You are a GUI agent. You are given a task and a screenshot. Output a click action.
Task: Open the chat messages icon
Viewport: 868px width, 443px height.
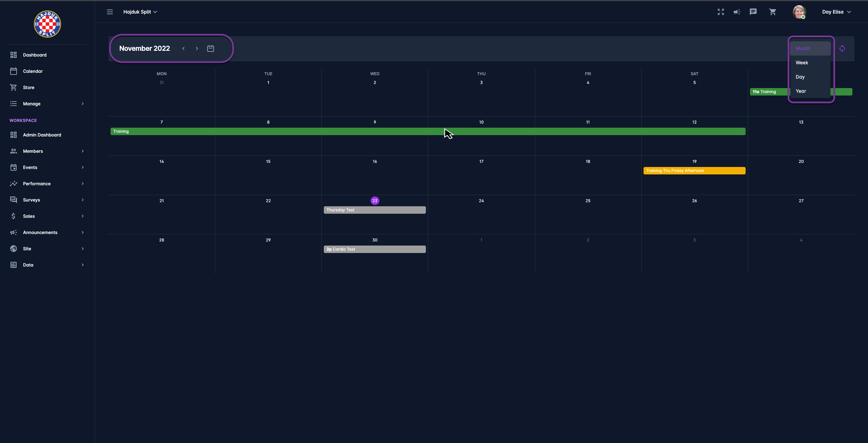pos(753,12)
